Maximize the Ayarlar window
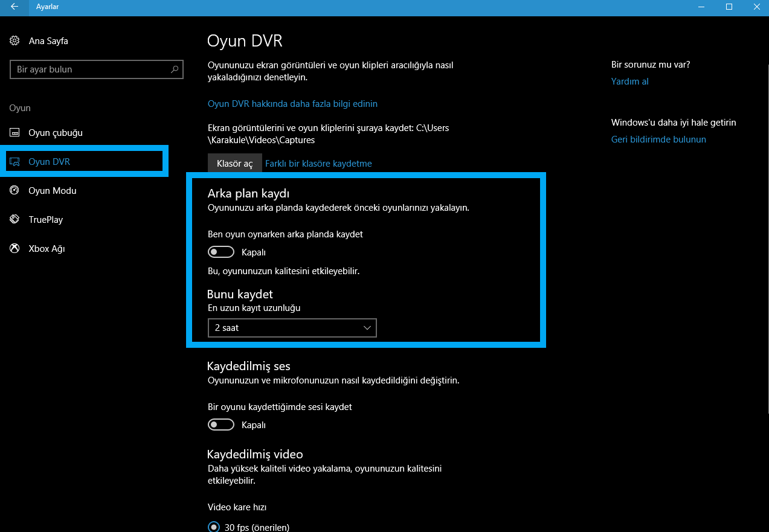Screen dimensions: 769x532 [729, 7]
